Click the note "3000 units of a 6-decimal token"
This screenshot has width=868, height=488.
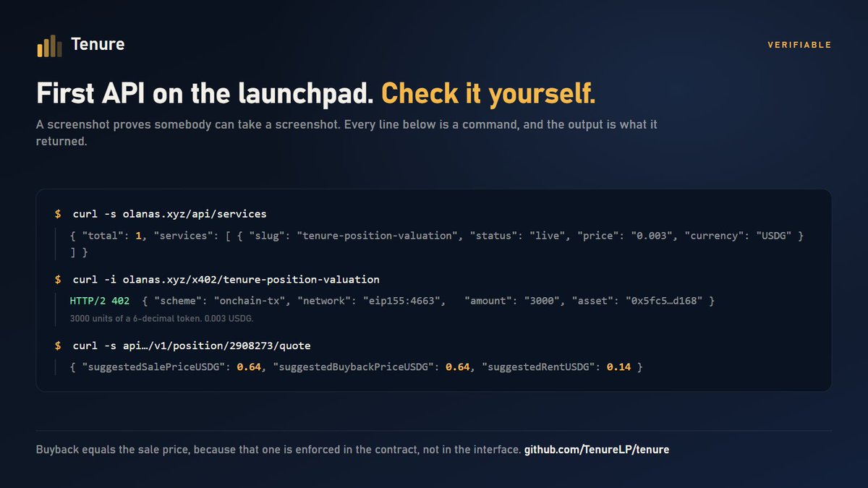[161, 318]
